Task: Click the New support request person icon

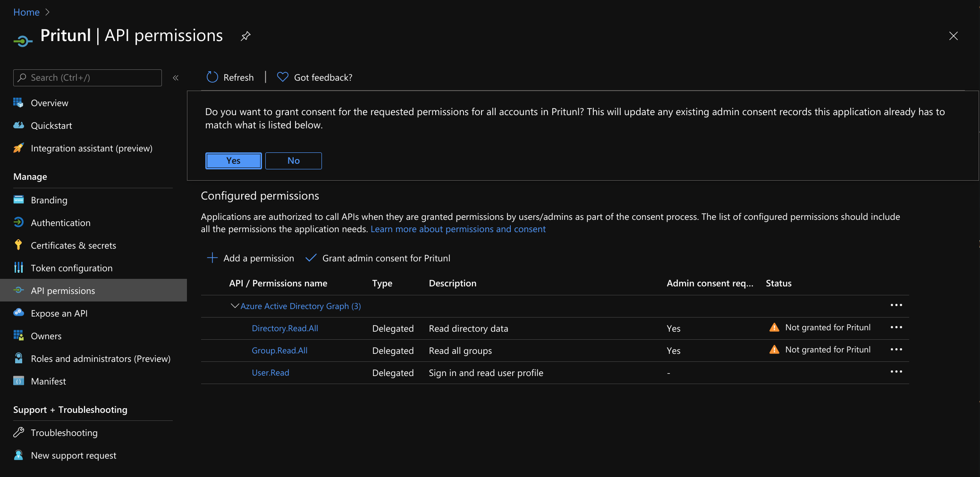Action: pos(18,455)
